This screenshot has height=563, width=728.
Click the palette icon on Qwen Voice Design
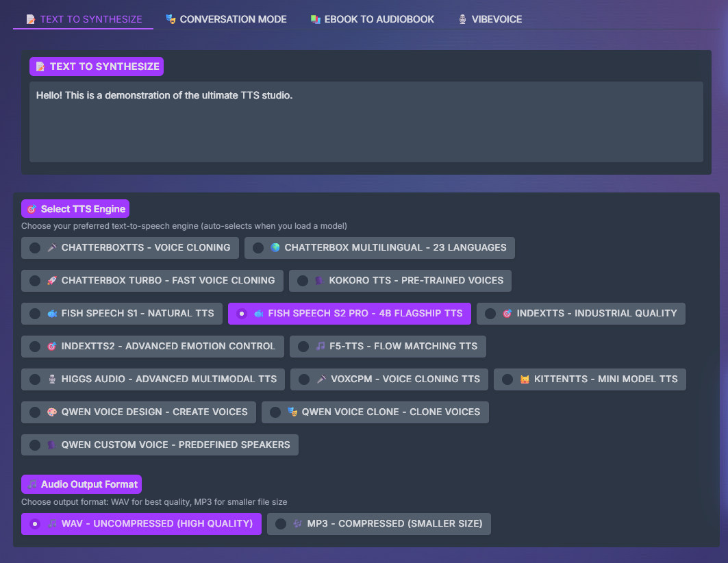52,412
